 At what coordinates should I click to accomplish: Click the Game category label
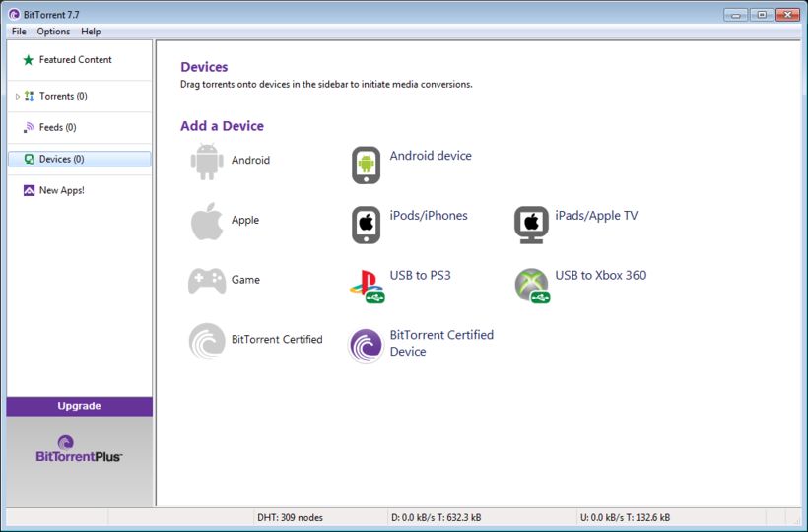point(245,280)
